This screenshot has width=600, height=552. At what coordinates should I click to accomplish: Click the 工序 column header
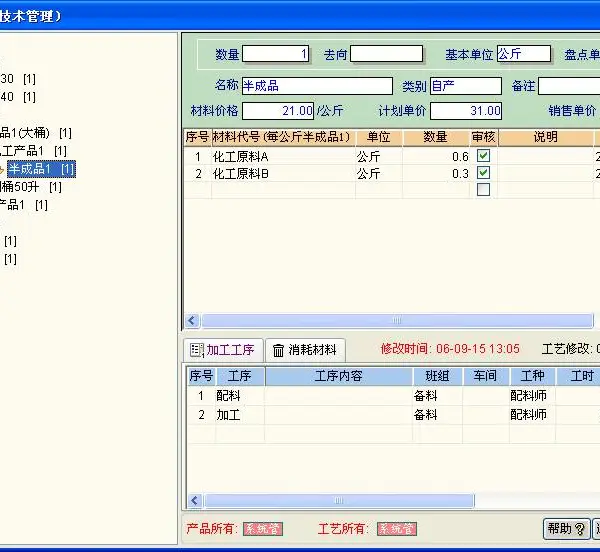(240, 376)
